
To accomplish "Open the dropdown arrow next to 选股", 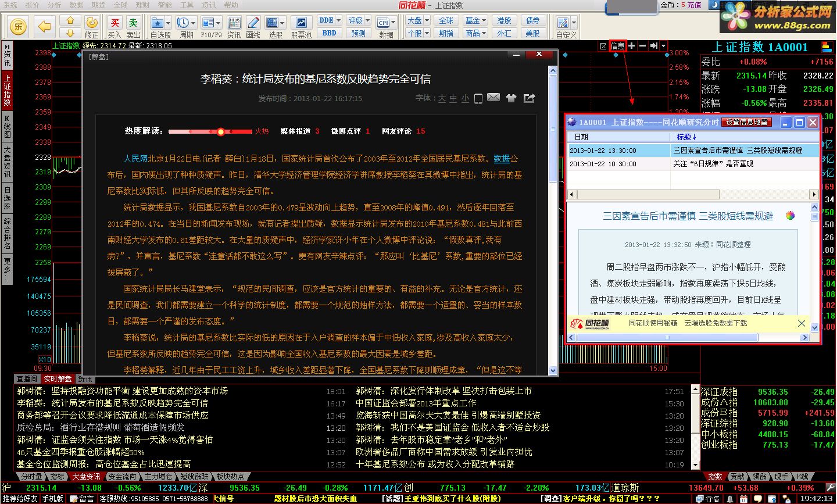I will [x=282, y=23].
